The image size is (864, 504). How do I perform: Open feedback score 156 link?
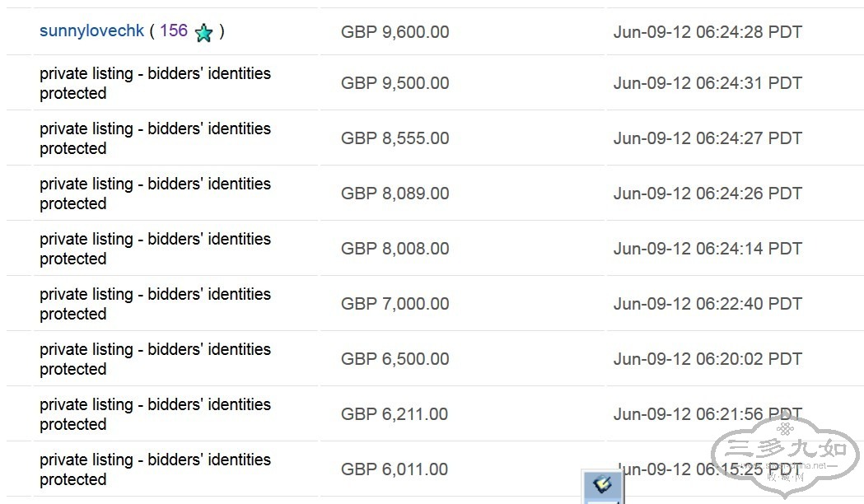(x=174, y=31)
